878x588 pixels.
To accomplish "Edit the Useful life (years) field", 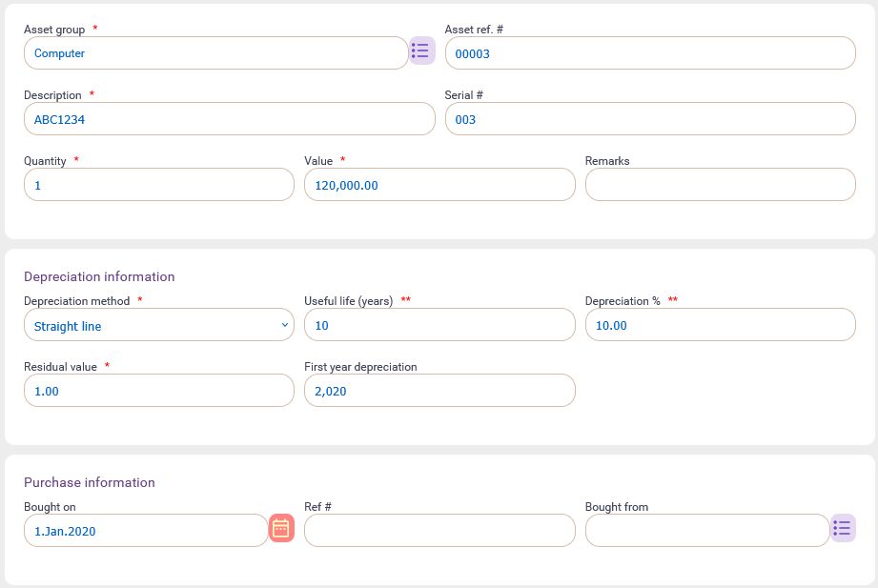I will [x=439, y=325].
